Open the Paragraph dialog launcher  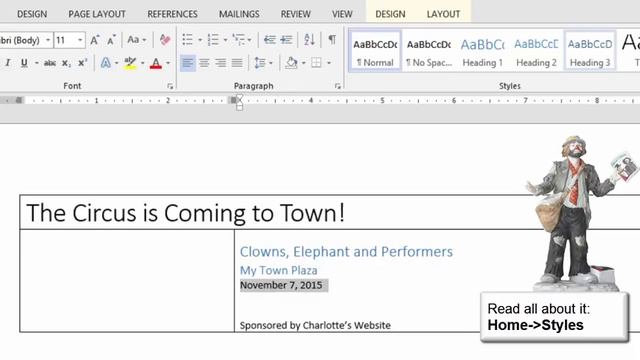click(338, 86)
